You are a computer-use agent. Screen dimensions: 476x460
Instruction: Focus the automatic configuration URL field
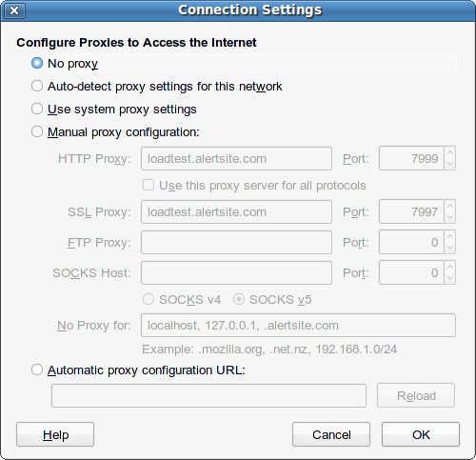click(x=208, y=395)
